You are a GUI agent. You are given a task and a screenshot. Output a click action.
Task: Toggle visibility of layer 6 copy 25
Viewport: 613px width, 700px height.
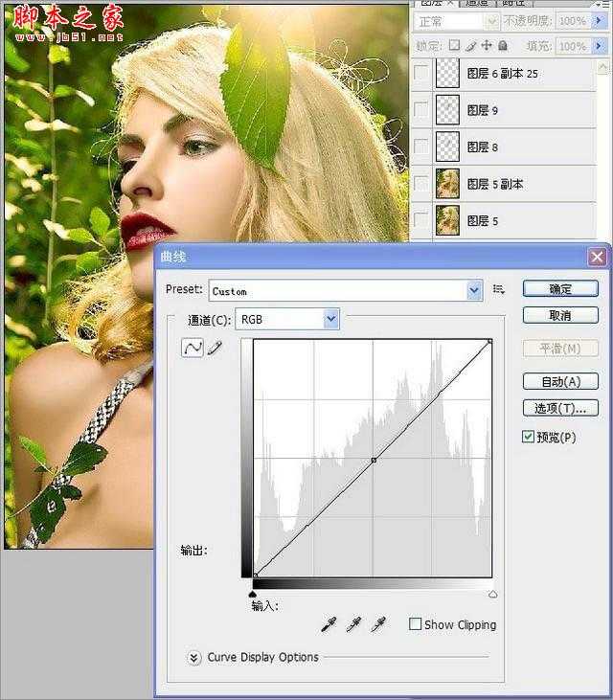point(420,73)
